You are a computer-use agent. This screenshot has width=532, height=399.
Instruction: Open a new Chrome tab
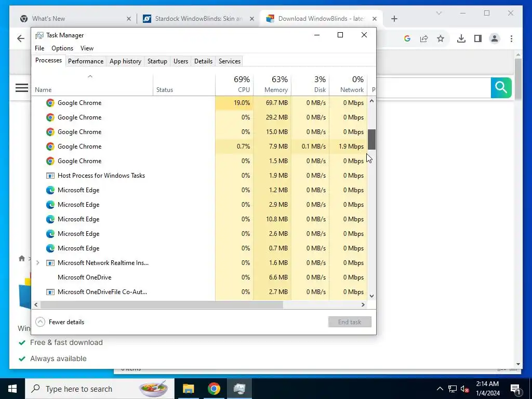tap(394, 19)
